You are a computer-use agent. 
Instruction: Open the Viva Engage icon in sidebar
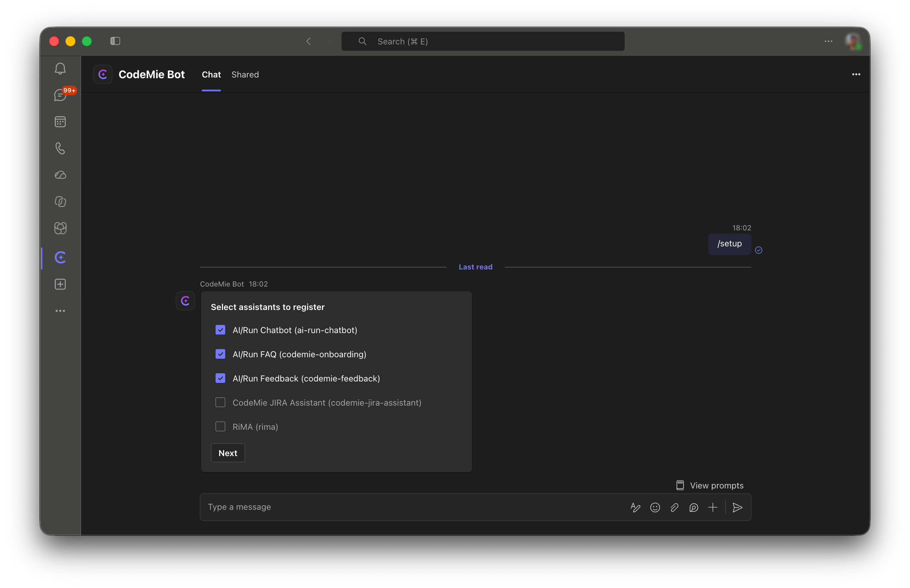pyautogui.click(x=60, y=228)
